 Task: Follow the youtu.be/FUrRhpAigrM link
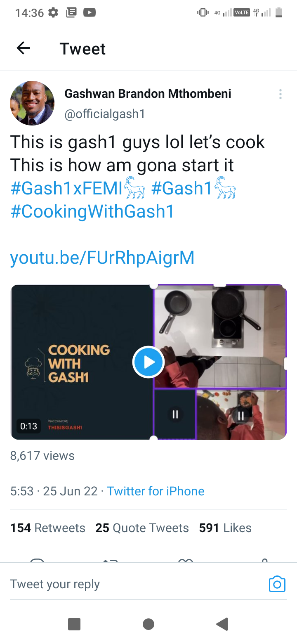[102, 258]
